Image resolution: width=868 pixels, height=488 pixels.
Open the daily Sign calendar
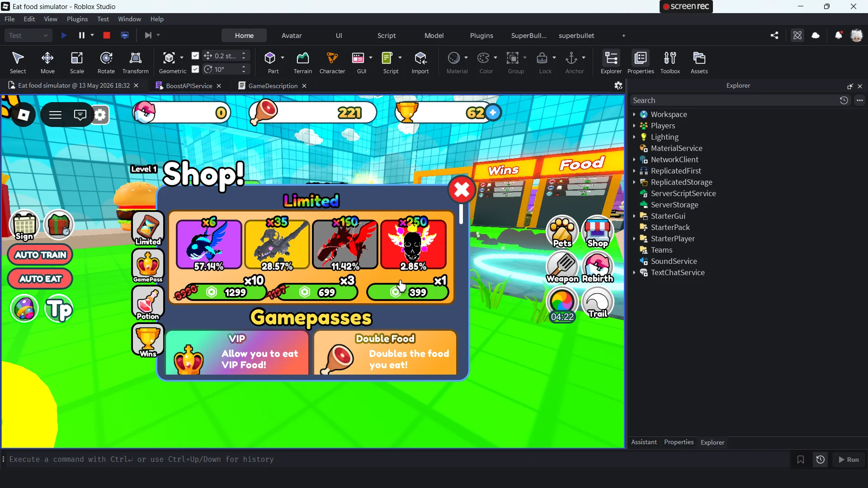click(24, 225)
